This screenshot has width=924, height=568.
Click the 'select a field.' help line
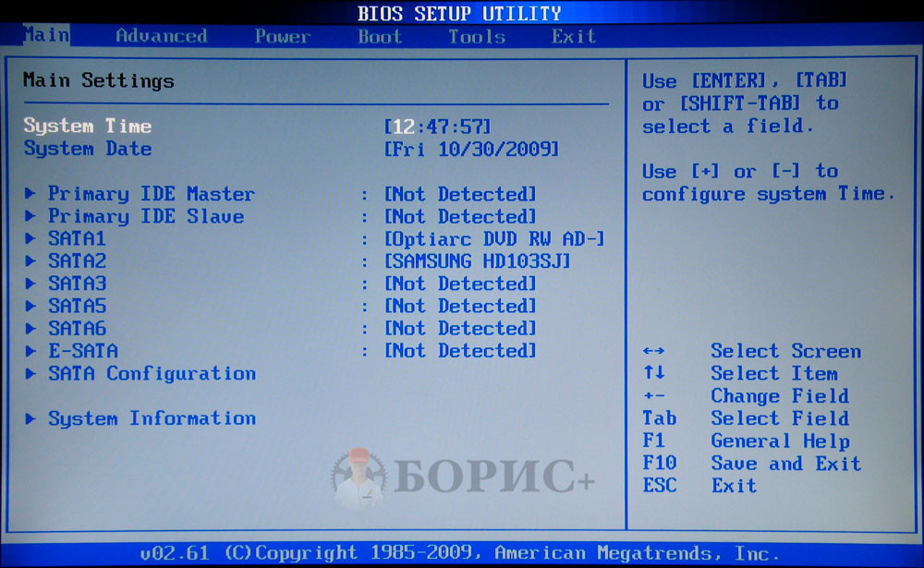click(728, 127)
